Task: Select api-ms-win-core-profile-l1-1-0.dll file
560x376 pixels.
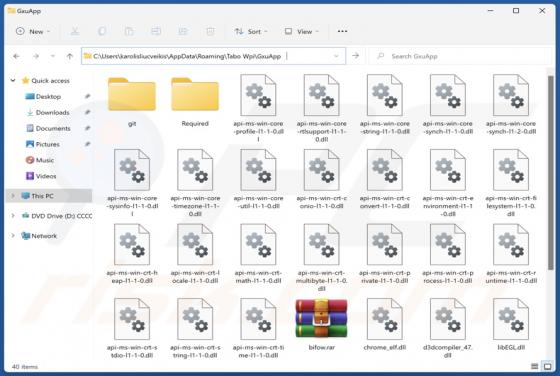Action: (258, 107)
